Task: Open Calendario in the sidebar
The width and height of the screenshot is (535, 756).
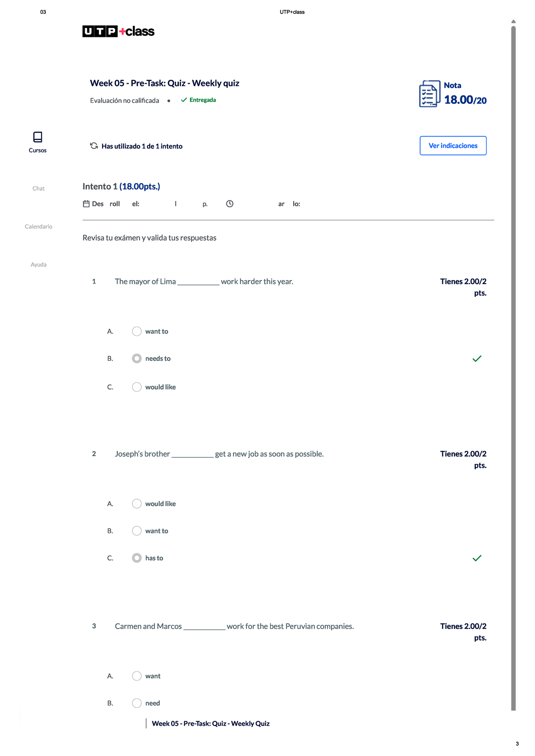Action: pos(38,227)
